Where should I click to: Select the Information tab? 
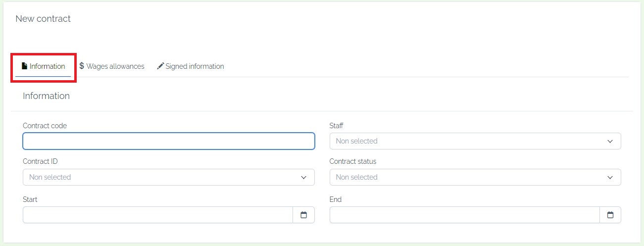tap(43, 66)
